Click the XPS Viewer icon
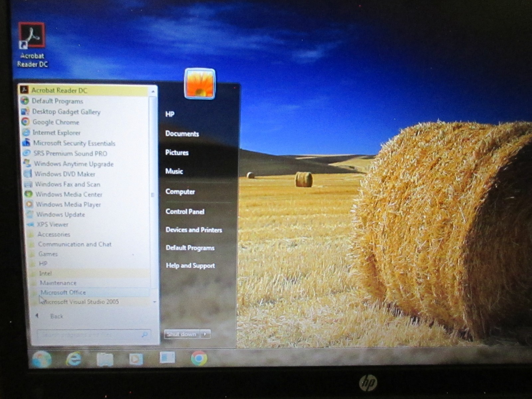Screen dimensions: 532x399 click(x=30, y=224)
